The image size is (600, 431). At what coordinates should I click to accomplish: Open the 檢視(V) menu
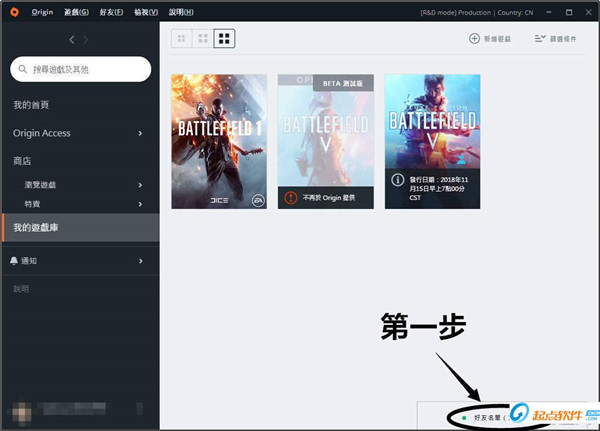pyautogui.click(x=146, y=12)
